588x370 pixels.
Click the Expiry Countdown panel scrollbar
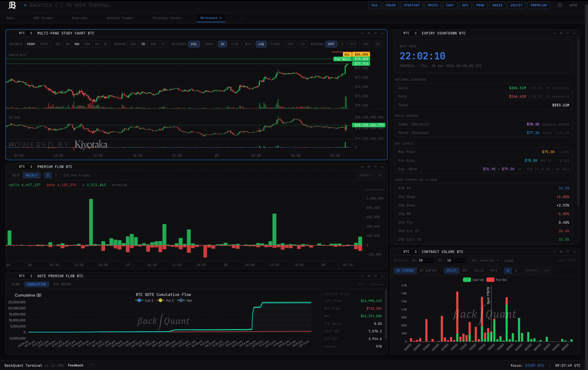[x=578, y=122]
